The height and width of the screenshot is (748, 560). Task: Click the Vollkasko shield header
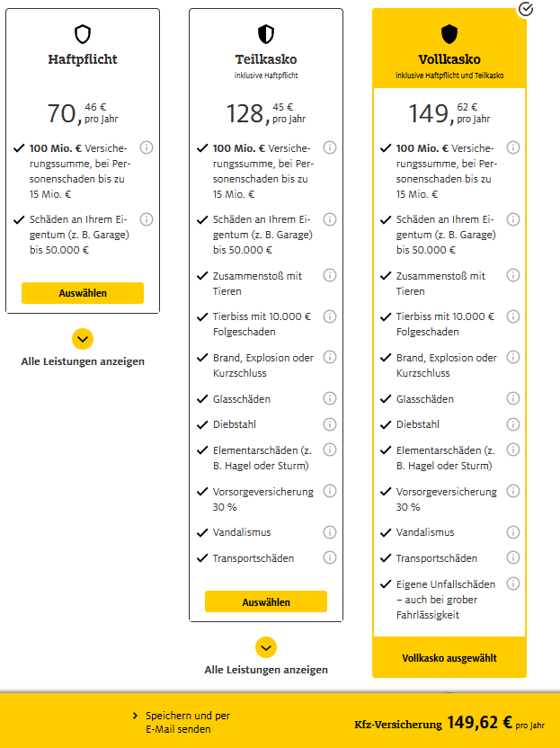point(449,35)
